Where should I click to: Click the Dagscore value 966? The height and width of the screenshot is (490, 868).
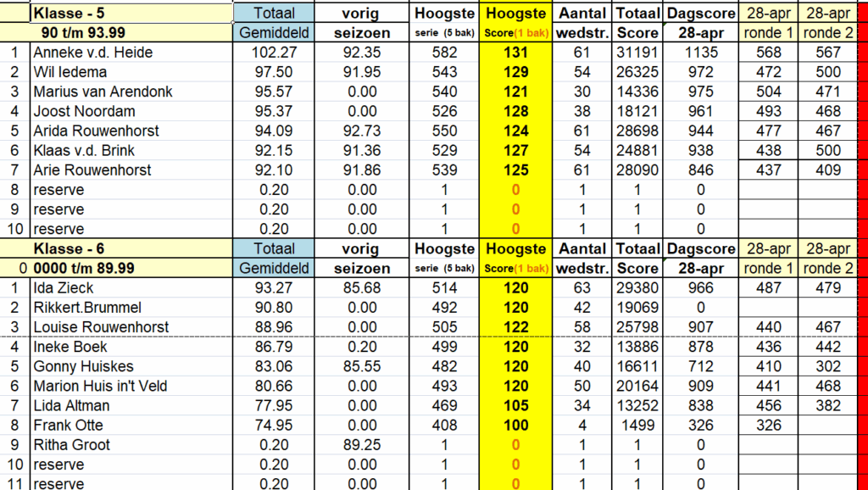tap(700, 288)
